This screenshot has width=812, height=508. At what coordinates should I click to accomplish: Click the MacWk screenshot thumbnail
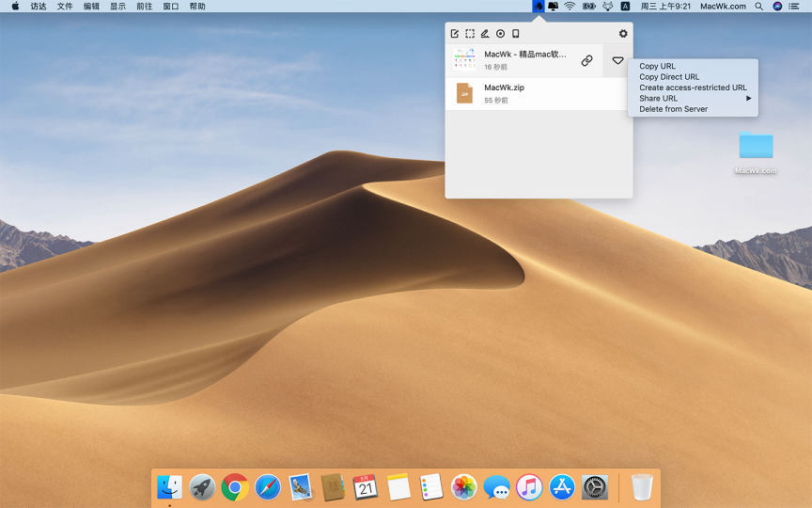point(464,60)
